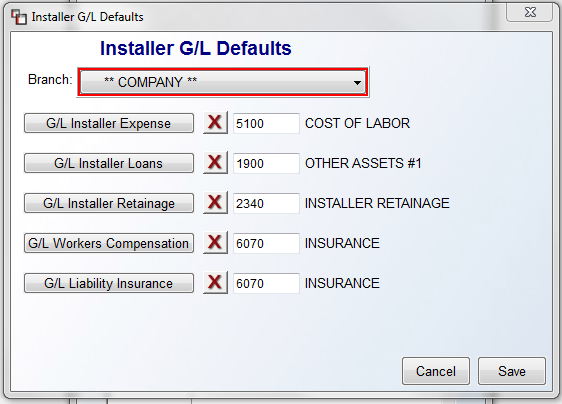Clear the G/L Workers Compensation account
The height and width of the screenshot is (404, 562).
pyautogui.click(x=215, y=243)
